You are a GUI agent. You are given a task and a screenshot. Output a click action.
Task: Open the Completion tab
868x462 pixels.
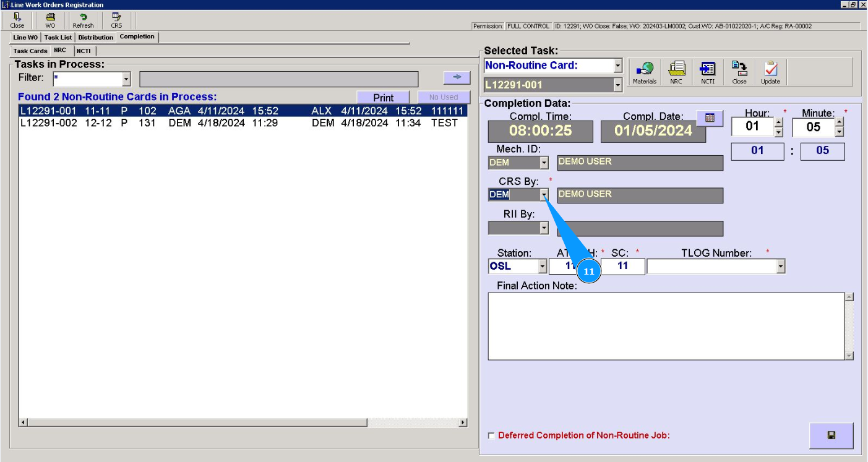tap(137, 37)
